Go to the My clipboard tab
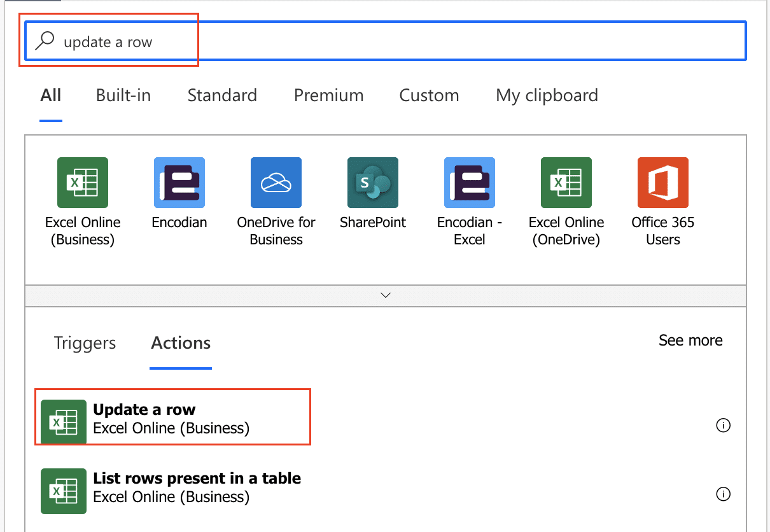This screenshot has width=770, height=532. [547, 95]
